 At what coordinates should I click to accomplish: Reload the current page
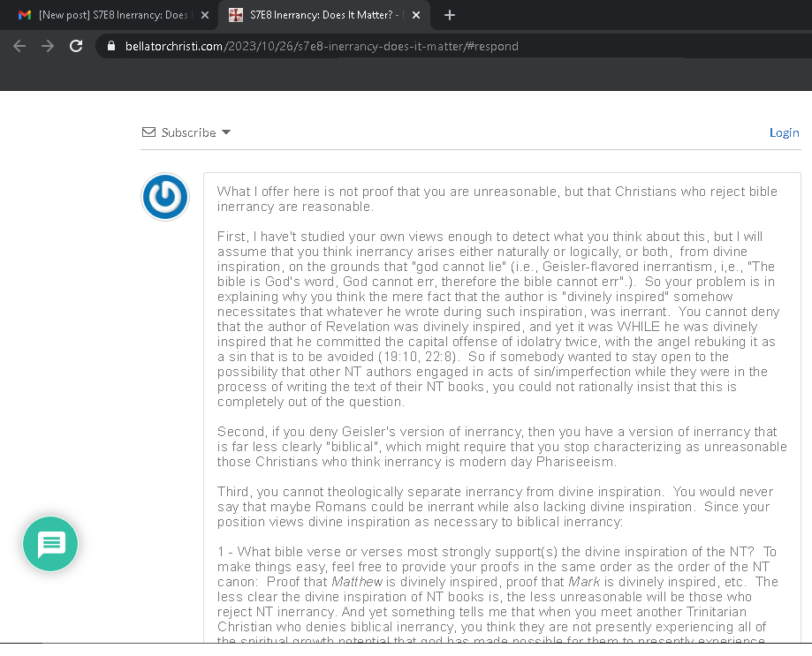click(x=76, y=46)
